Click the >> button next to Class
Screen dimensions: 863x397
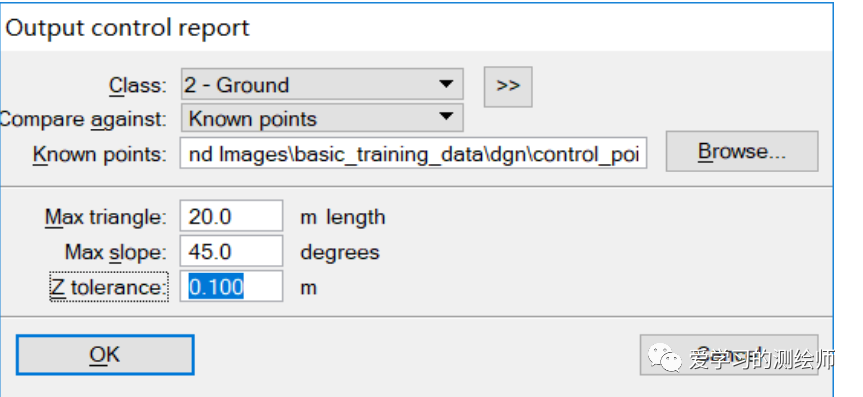pos(508,86)
